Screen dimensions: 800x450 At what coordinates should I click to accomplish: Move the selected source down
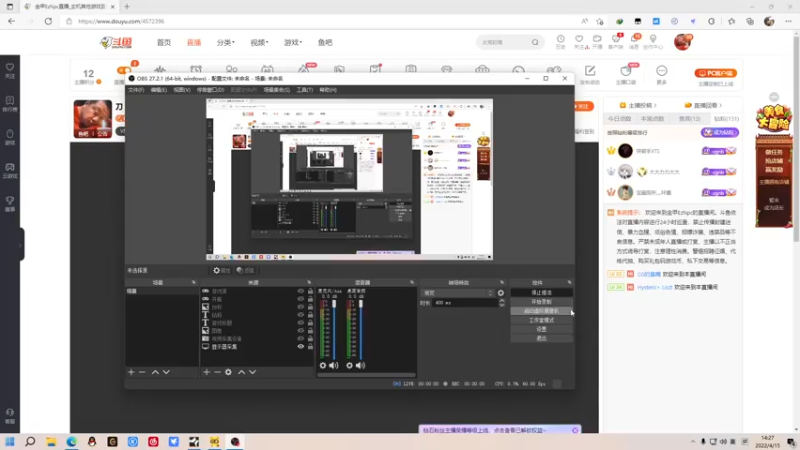[x=253, y=372]
